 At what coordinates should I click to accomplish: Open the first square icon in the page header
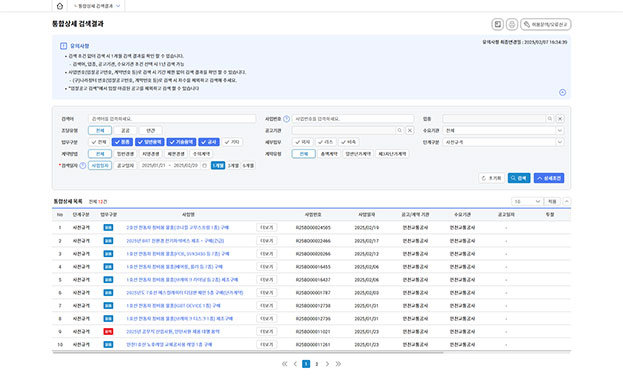coord(497,25)
